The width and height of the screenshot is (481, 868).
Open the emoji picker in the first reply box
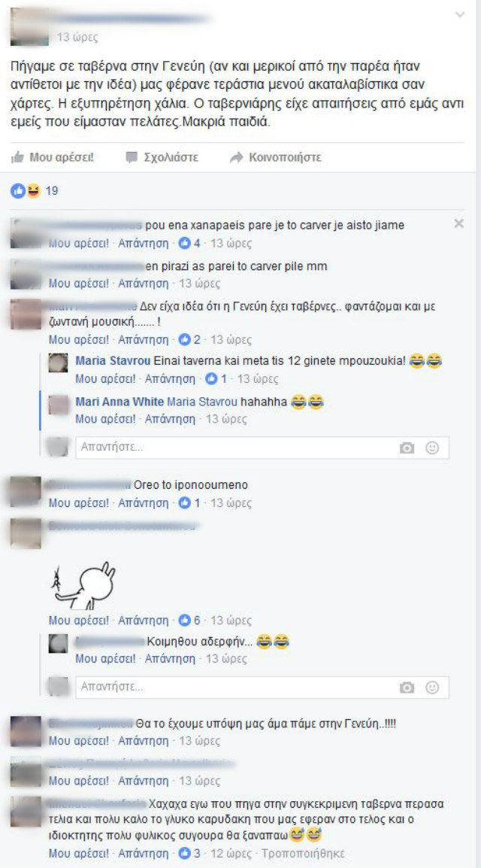tap(432, 448)
